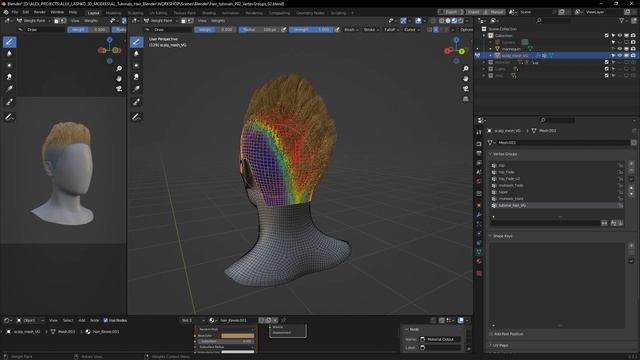The image size is (640, 360).
Task: Open the Object Data properties tab (green triangle)
Action: point(479,252)
